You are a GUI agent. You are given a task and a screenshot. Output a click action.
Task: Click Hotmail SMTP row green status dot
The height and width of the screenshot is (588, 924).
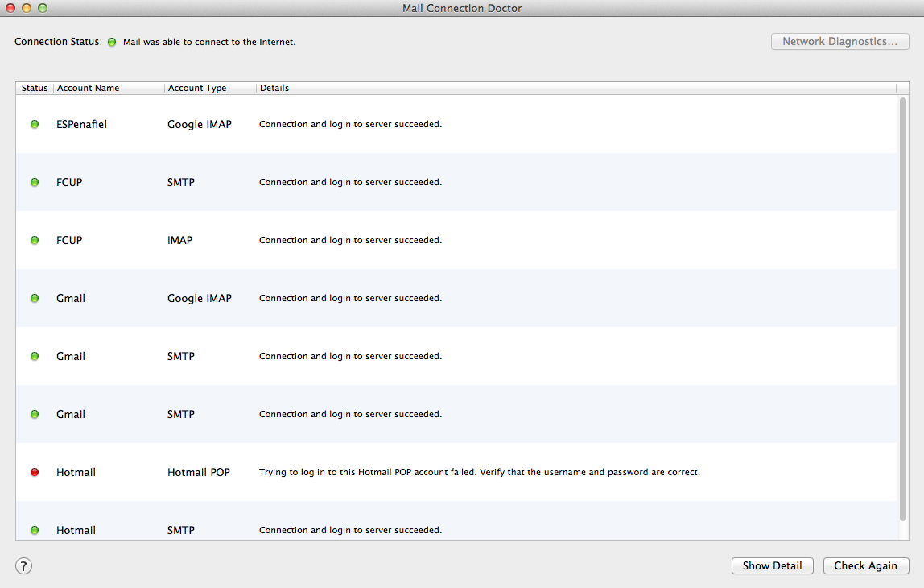pyautogui.click(x=35, y=530)
